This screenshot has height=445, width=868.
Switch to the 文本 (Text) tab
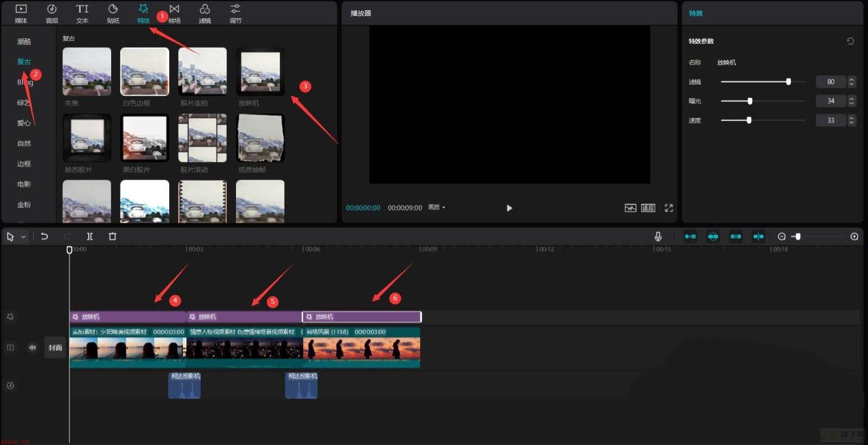point(82,14)
